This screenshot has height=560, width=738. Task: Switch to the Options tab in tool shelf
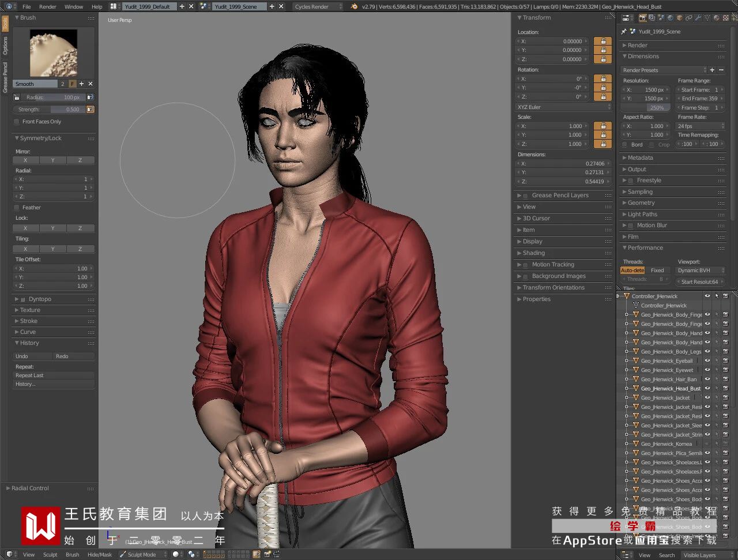5,46
